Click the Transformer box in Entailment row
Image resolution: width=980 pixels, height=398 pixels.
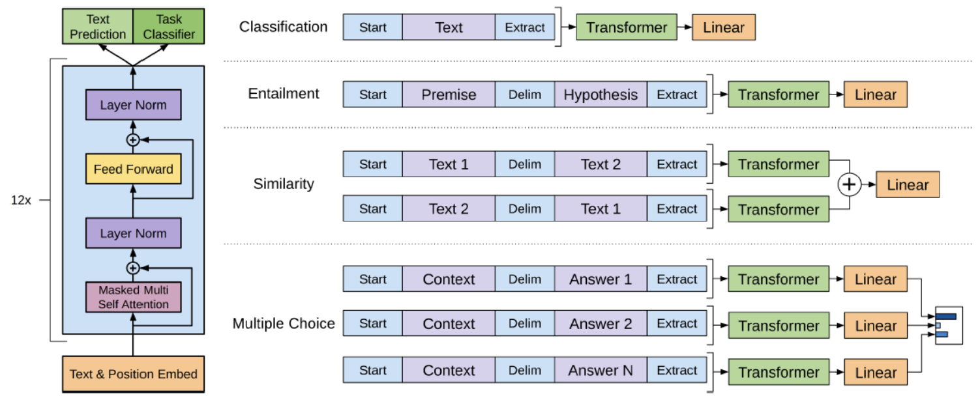coord(779,94)
